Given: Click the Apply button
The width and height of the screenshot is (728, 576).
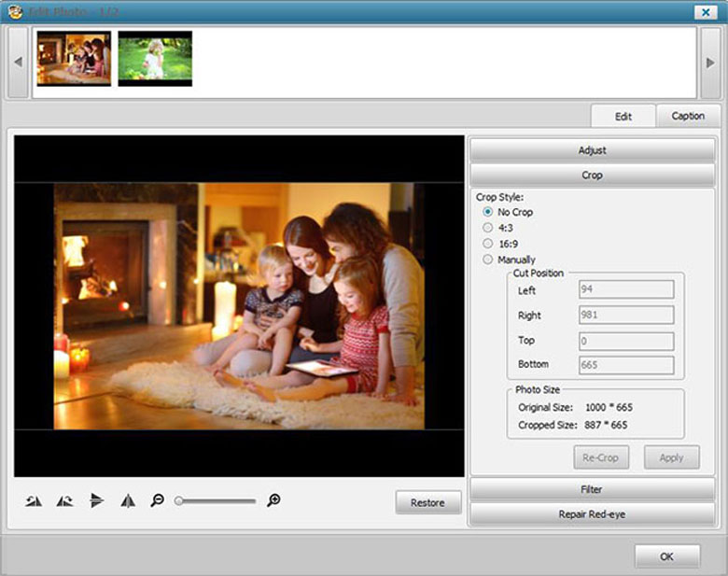Looking at the screenshot, I should tap(671, 457).
